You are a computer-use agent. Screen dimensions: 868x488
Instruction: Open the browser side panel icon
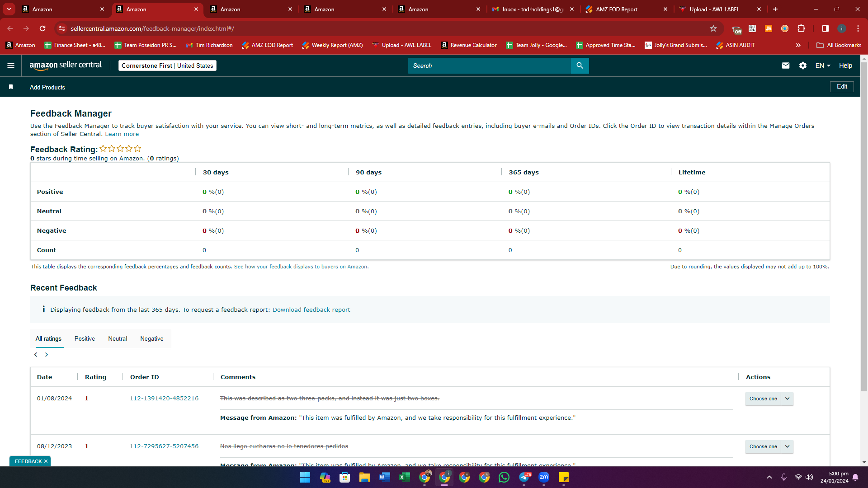[826, 28]
